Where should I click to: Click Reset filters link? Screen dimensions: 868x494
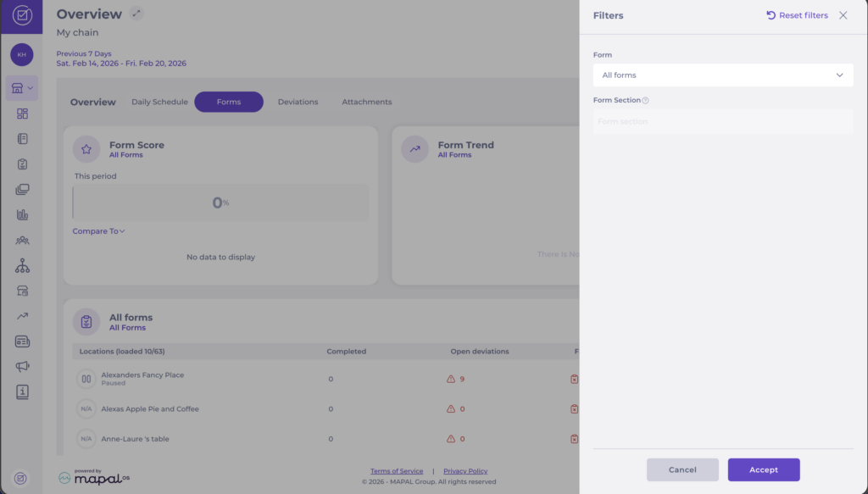797,15
